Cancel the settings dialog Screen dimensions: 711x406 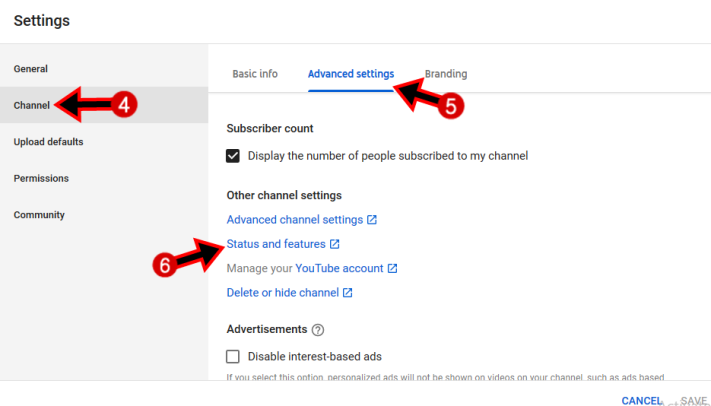click(x=642, y=401)
